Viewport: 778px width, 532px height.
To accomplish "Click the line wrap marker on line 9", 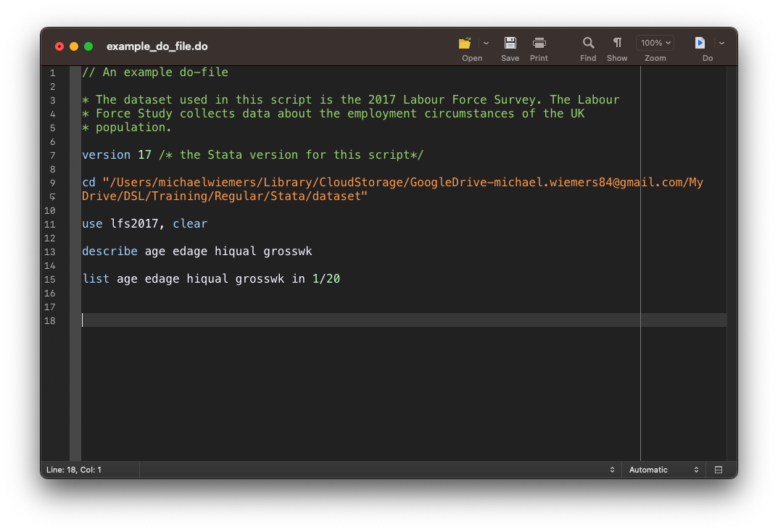I will click(x=52, y=197).
